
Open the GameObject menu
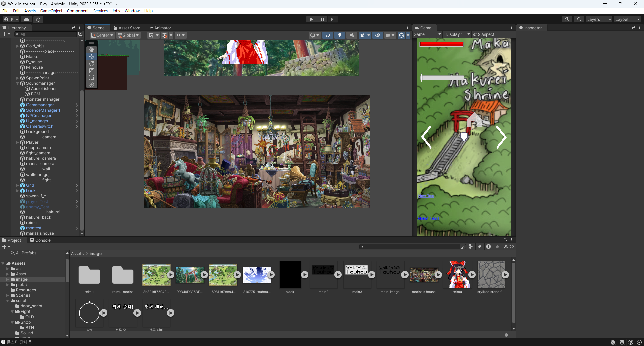tap(51, 11)
